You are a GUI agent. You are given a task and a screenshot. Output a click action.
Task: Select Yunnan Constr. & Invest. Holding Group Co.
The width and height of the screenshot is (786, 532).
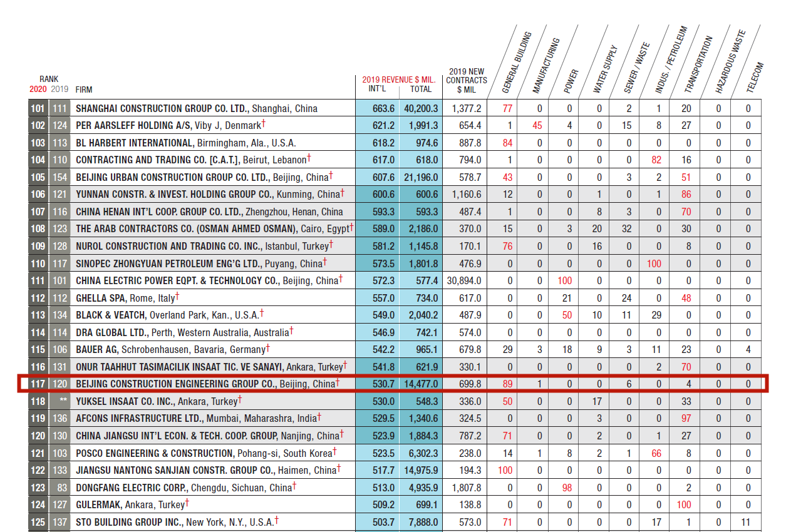[175, 194]
